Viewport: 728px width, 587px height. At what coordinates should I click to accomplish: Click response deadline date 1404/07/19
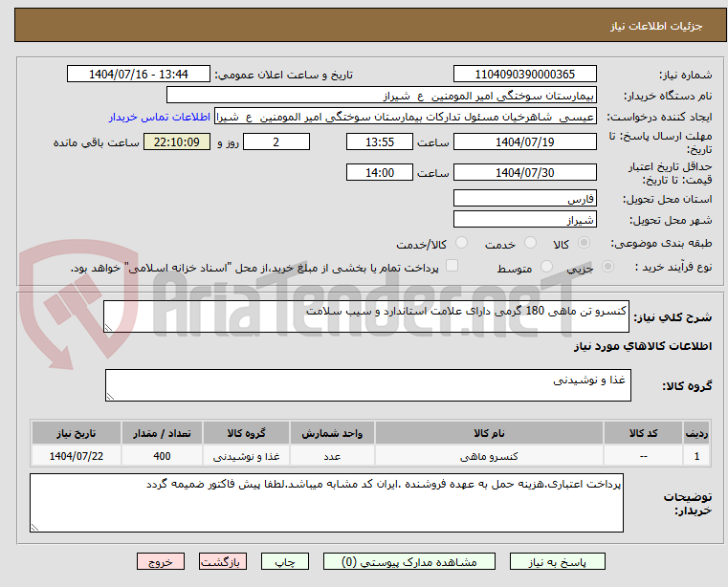click(x=524, y=142)
